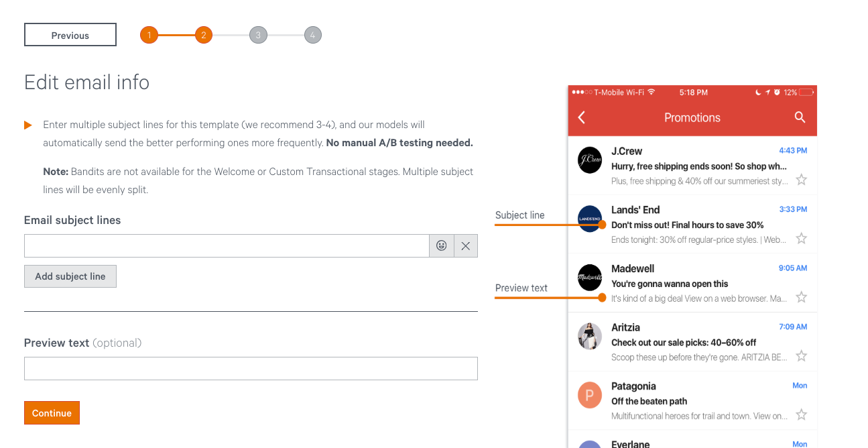Screen dimensions: 868x448
Task: Select the bold "Note:" text
Action: click(x=56, y=172)
